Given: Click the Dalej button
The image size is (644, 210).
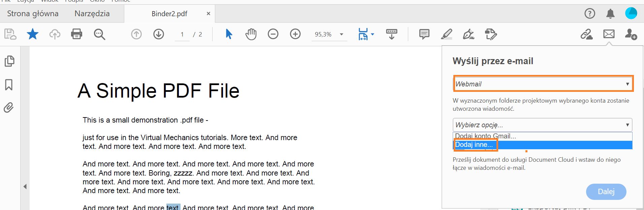Looking at the screenshot, I should (x=606, y=192).
